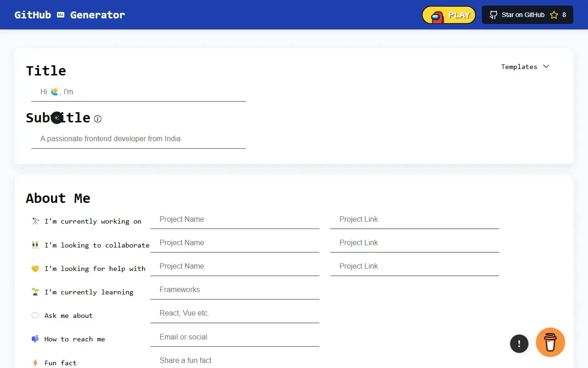The height and width of the screenshot is (368, 588).
Task: Click Project Name for looking for help
Action: tap(235, 266)
